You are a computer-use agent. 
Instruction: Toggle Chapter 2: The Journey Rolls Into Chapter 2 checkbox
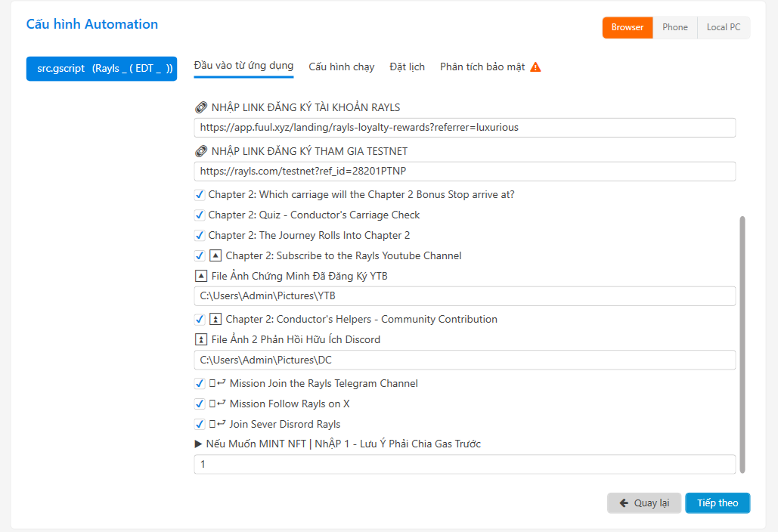click(200, 235)
